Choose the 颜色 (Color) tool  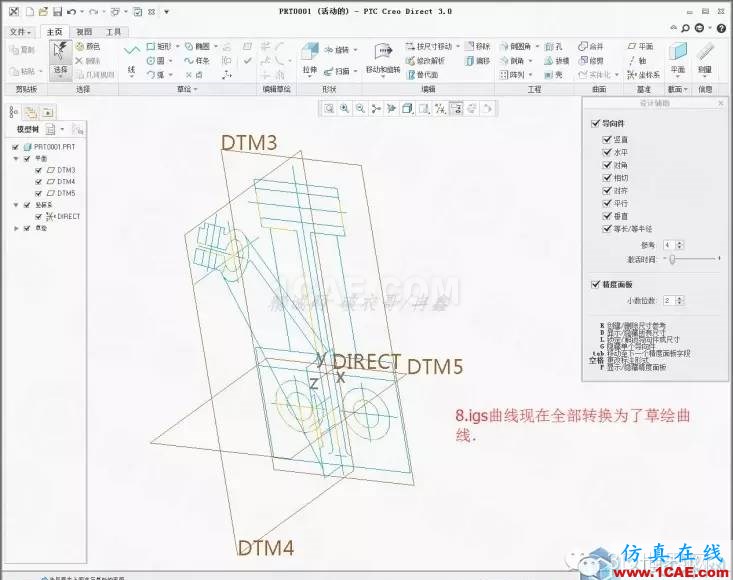(88, 46)
